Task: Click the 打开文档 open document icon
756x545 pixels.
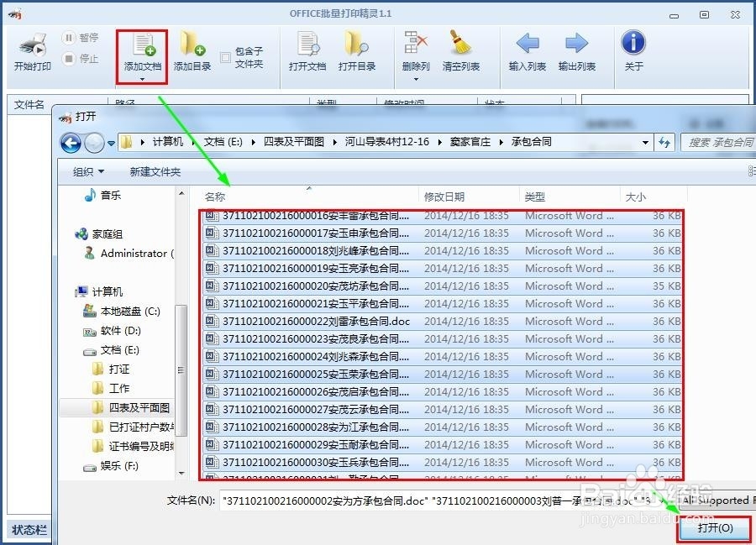Action: [307, 44]
